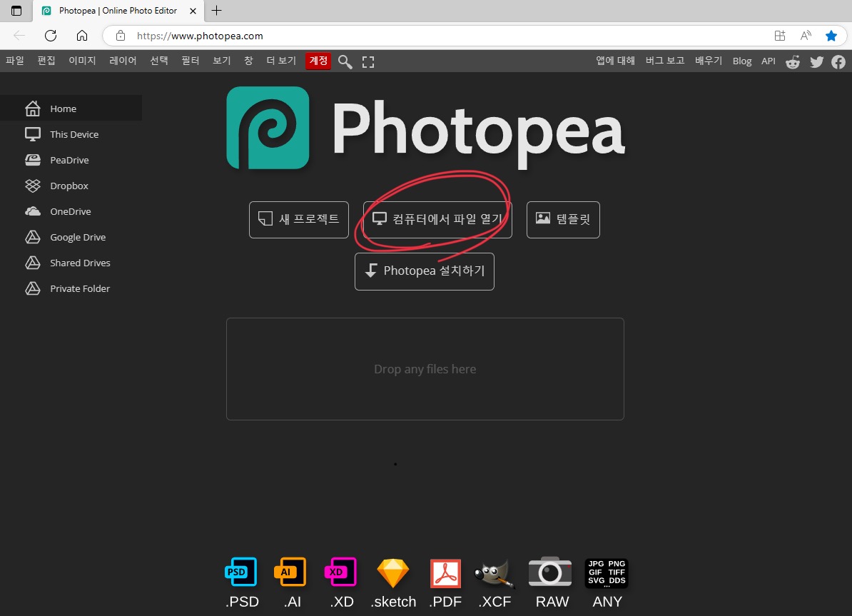The height and width of the screenshot is (616, 852).
Task: Open OneDrive storage in sidebar
Action: point(71,211)
